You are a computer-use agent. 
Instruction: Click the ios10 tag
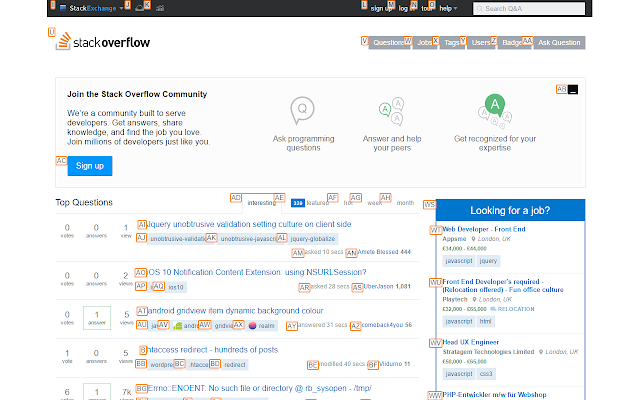pos(176,287)
